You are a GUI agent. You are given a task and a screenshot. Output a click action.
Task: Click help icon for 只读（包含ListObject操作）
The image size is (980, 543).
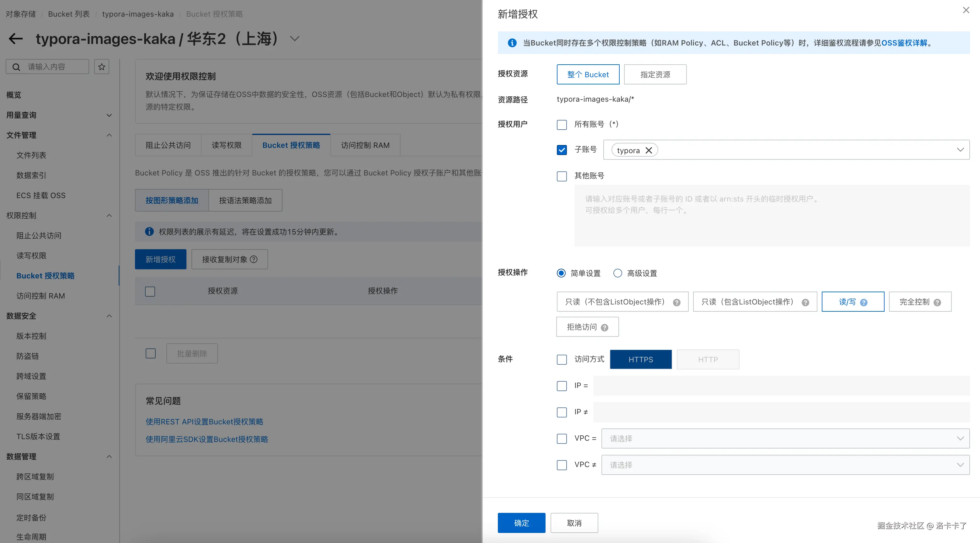[805, 303]
